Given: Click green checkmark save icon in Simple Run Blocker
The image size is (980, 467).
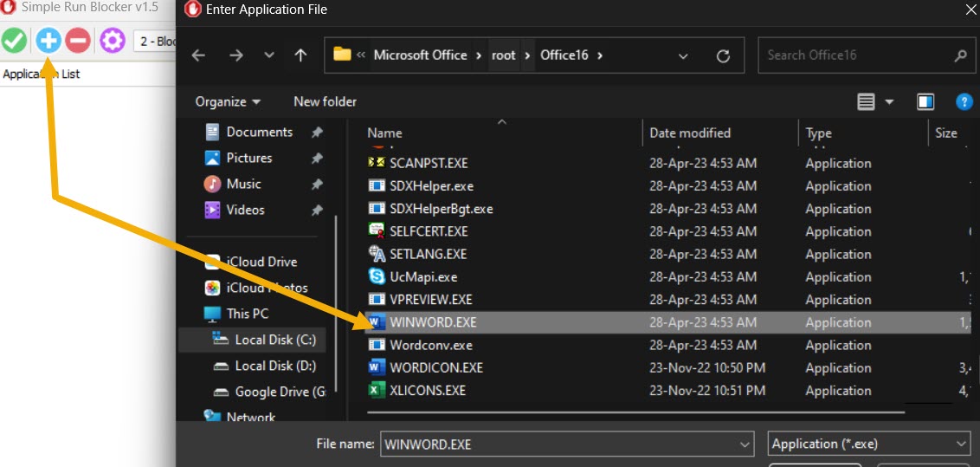Looking at the screenshot, I should pos(14,42).
